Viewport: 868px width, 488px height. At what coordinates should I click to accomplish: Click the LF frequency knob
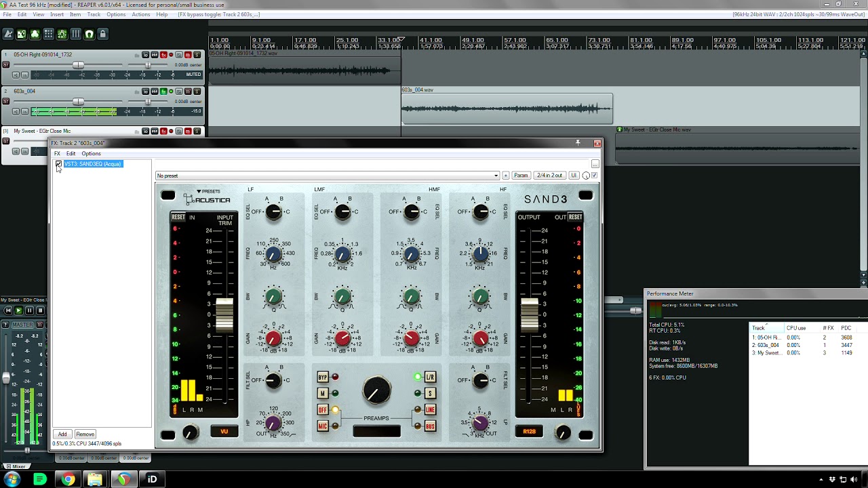273,255
